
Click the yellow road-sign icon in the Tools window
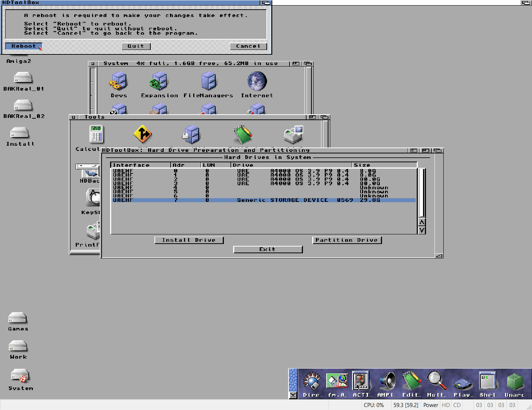(x=143, y=134)
